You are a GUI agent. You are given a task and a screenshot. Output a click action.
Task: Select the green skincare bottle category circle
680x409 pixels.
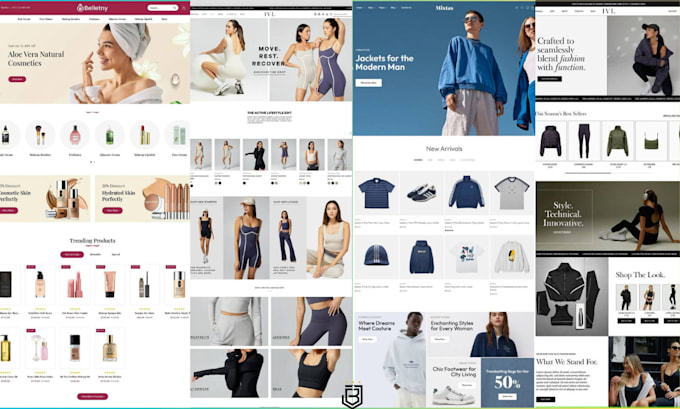pos(110,135)
